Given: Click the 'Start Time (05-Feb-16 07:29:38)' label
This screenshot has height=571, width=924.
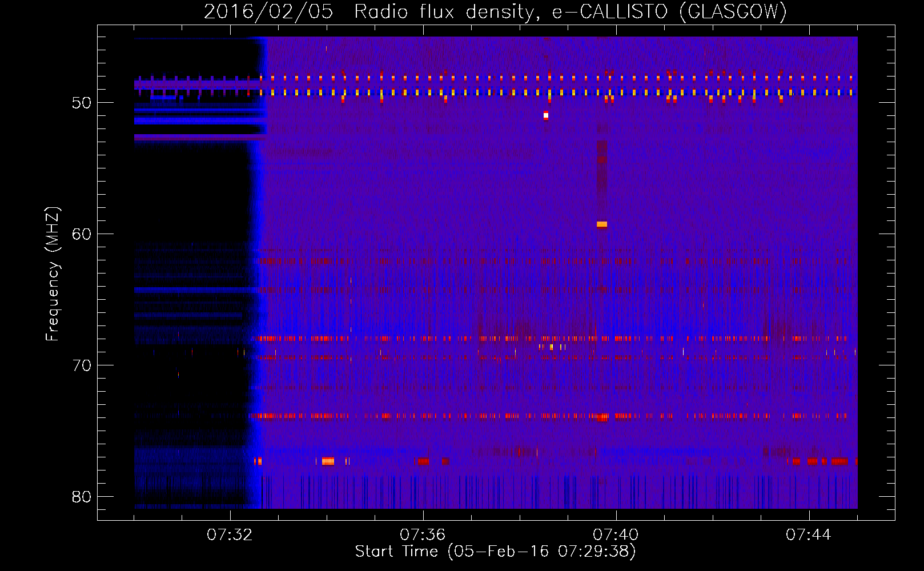Looking at the screenshot, I should tap(495, 552).
